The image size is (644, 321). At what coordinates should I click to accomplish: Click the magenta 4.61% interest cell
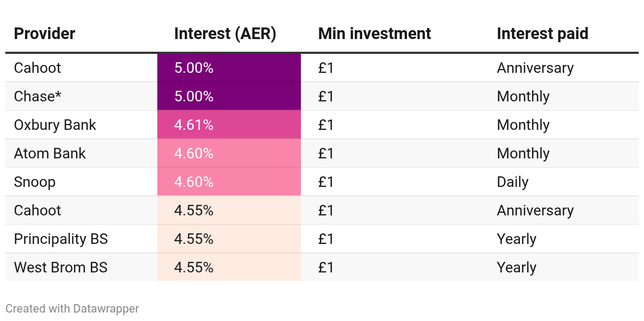pyautogui.click(x=229, y=125)
